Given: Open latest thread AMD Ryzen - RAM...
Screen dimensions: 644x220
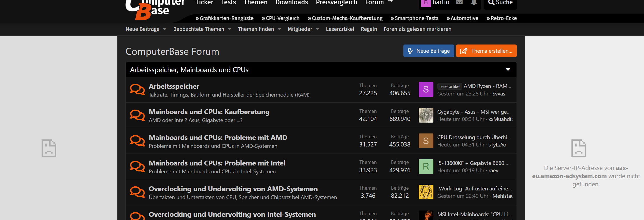Looking at the screenshot, I should [487, 86].
